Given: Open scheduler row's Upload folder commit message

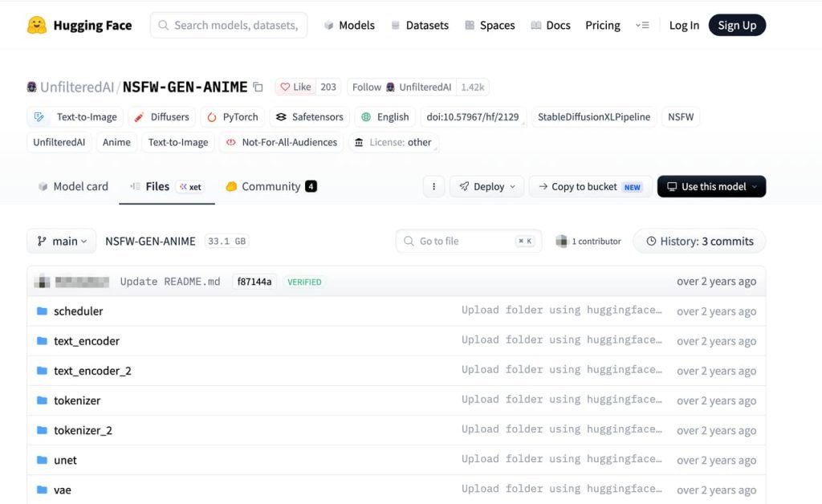Looking at the screenshot, I should [x=561, y=310].
